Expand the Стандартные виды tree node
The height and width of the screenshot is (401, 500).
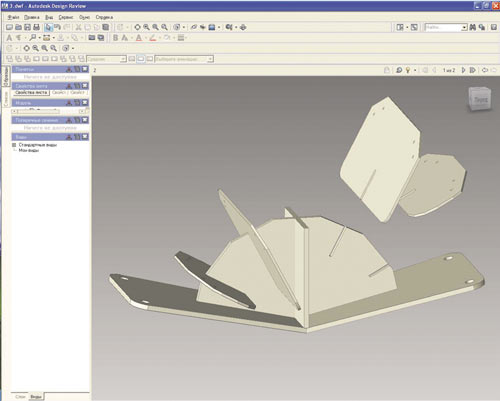click(14, 145)
